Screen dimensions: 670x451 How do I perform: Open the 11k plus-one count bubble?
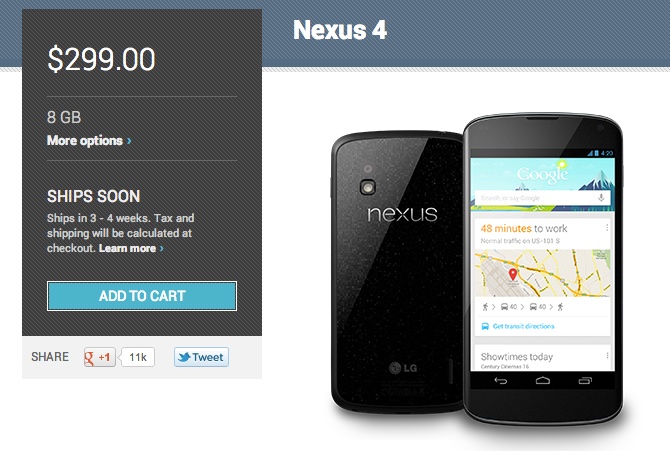[137, 357]
